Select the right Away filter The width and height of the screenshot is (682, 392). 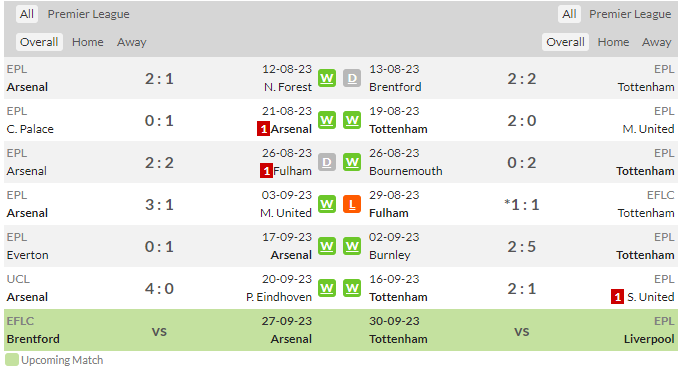point(656,42)
